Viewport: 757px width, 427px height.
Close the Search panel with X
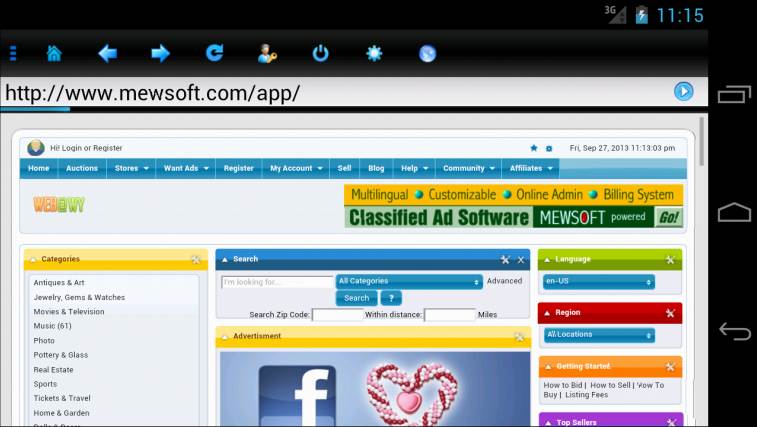coord(521,260)
